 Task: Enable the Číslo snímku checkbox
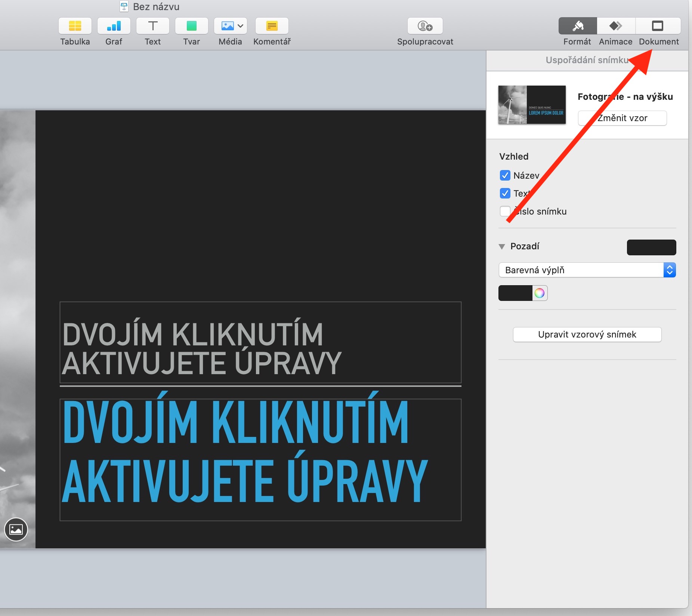point(505,211)
